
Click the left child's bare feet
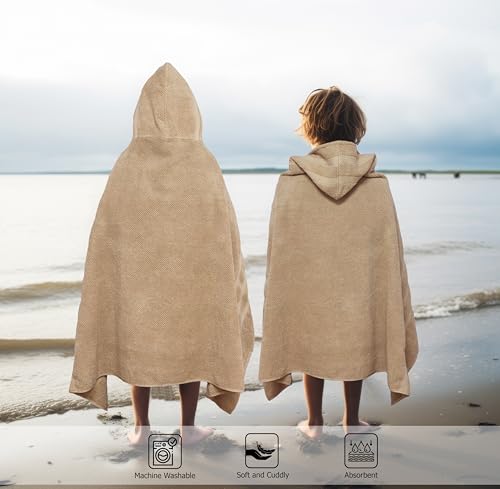tap(170, 435)
